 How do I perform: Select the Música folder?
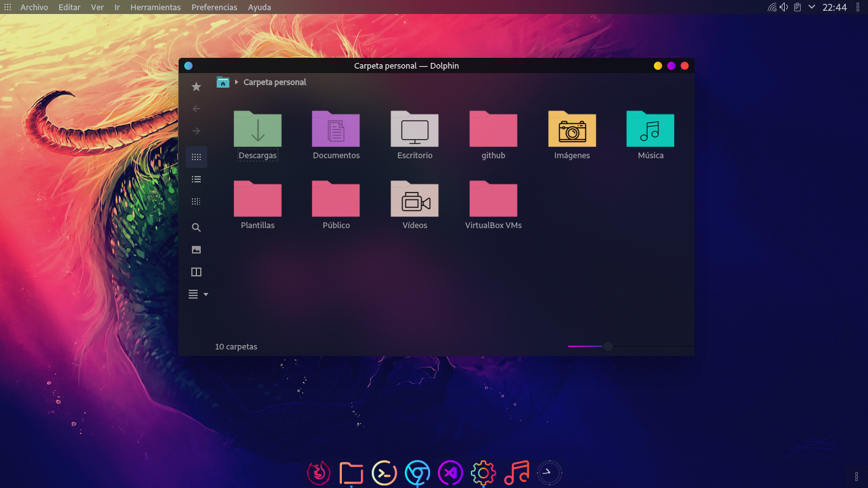(651, 135)
